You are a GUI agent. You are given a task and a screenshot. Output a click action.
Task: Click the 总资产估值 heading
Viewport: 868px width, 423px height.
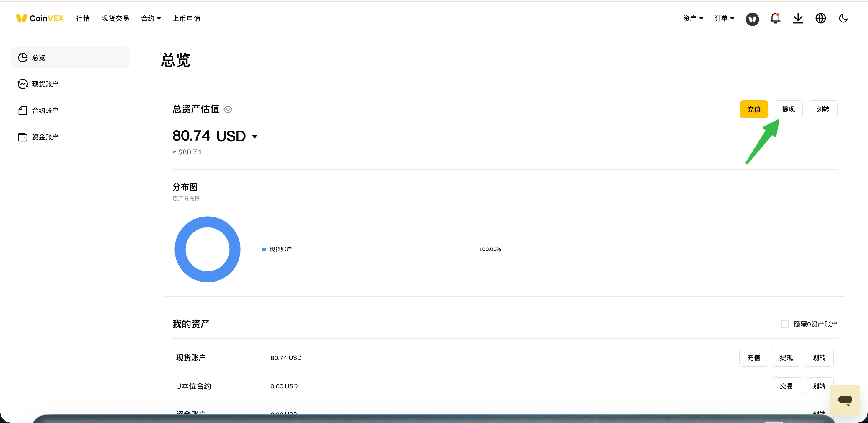click(x=195, y=109)
